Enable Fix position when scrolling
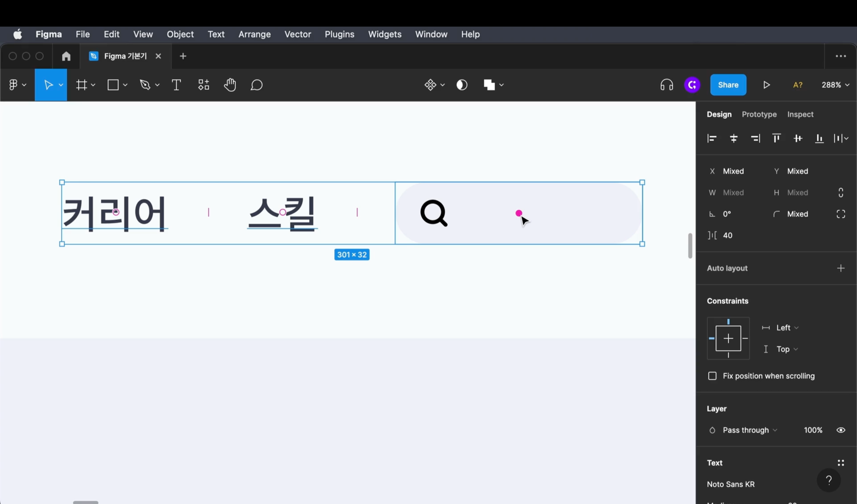This screenshot has height=504, width=857. pos(712,376)
